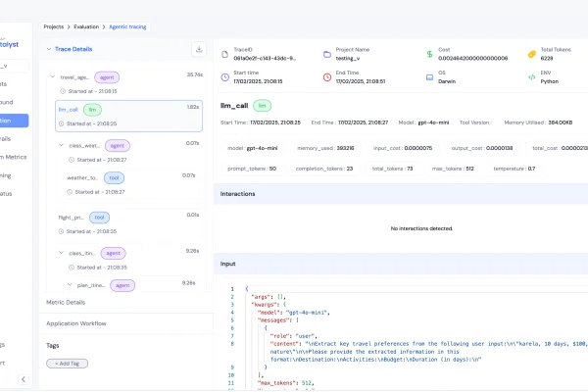This screenshot has width=588, height=392.
Task: Click the 35.74s duration on travel_age
Action: (x=195, y=74)
